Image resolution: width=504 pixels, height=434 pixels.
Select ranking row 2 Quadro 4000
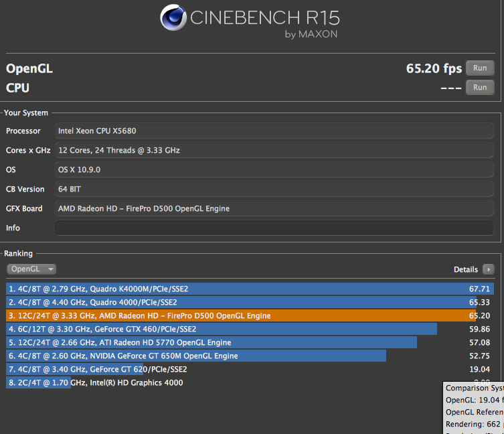(250, 303)
